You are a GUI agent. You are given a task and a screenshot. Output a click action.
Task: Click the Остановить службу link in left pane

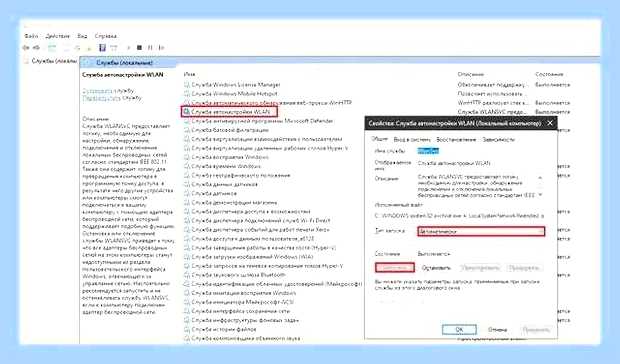point(108,91)
